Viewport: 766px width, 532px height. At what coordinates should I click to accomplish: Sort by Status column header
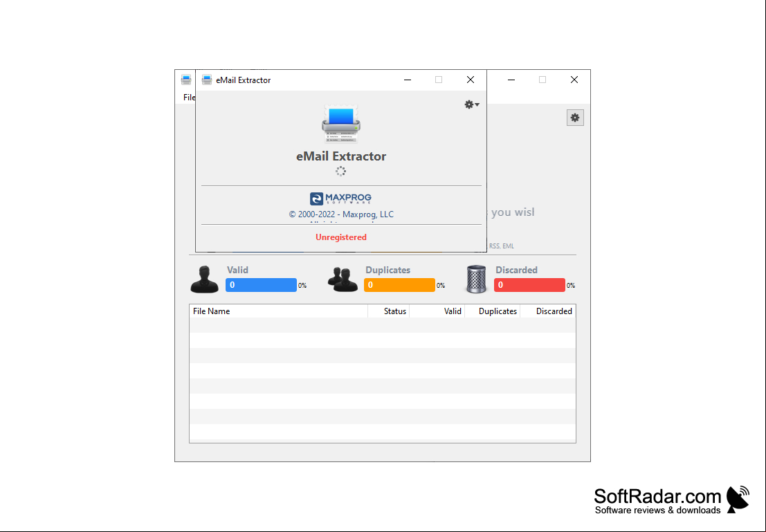[x=388, y=311]
